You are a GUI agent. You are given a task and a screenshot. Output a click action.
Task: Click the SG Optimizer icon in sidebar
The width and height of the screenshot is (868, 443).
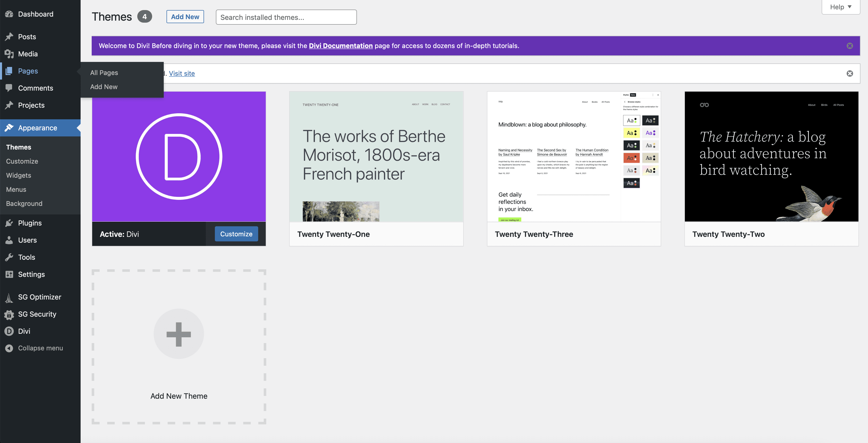pos(9,297)
